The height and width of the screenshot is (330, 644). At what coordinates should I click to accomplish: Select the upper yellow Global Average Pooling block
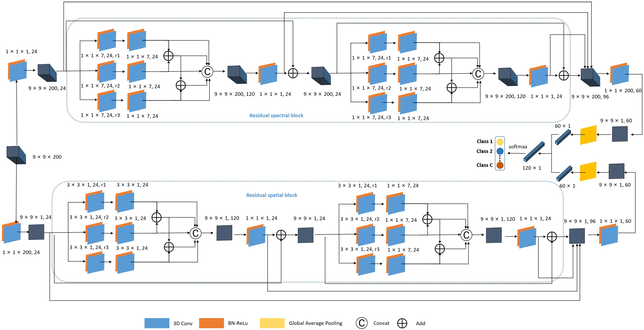point(588,135)
